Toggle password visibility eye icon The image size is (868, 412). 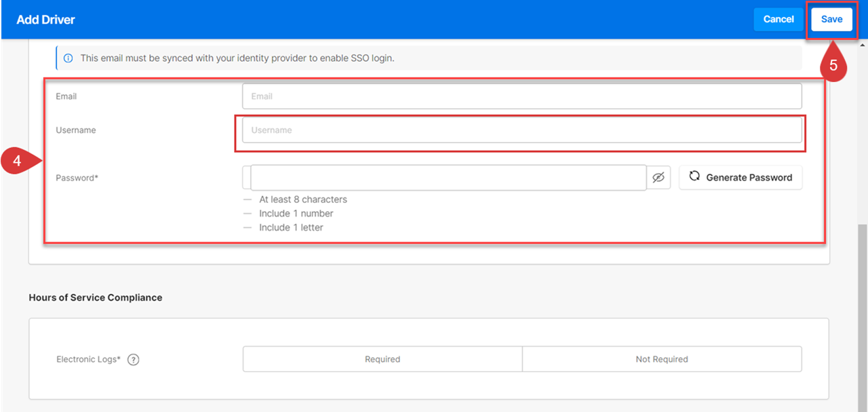pos(658,178)
